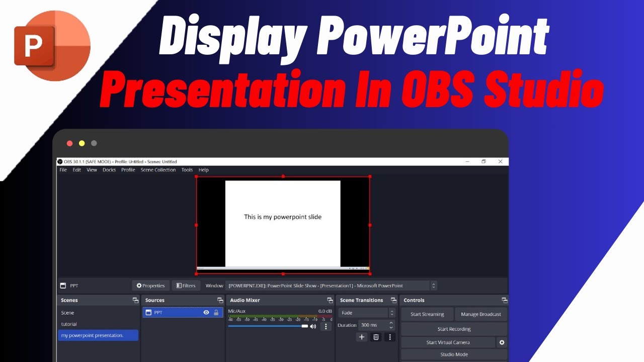Click the Mic/Aux volume slider
Image resolution: width=644 pixels, height=362 pixels.
click(x=268, y=326)
